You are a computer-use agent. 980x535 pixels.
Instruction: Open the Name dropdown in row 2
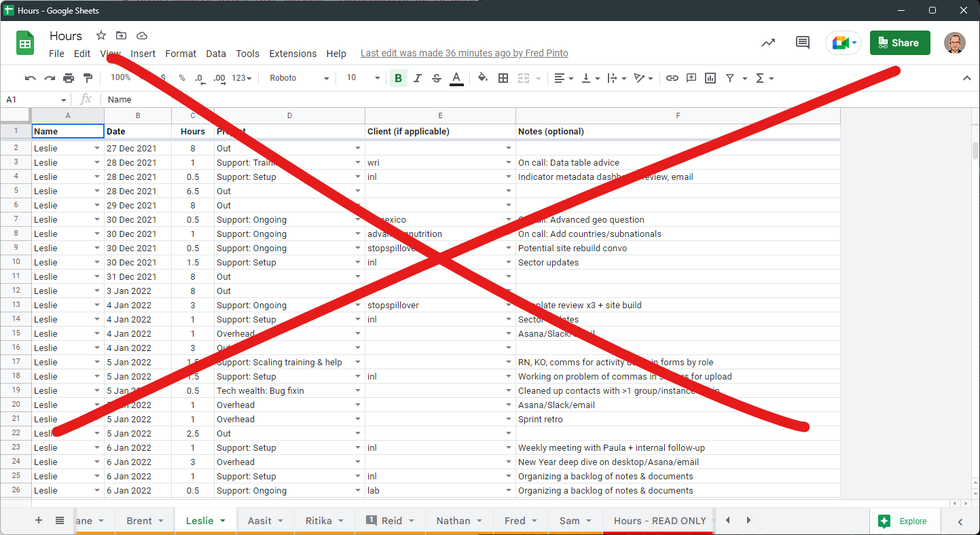point(97,148)
